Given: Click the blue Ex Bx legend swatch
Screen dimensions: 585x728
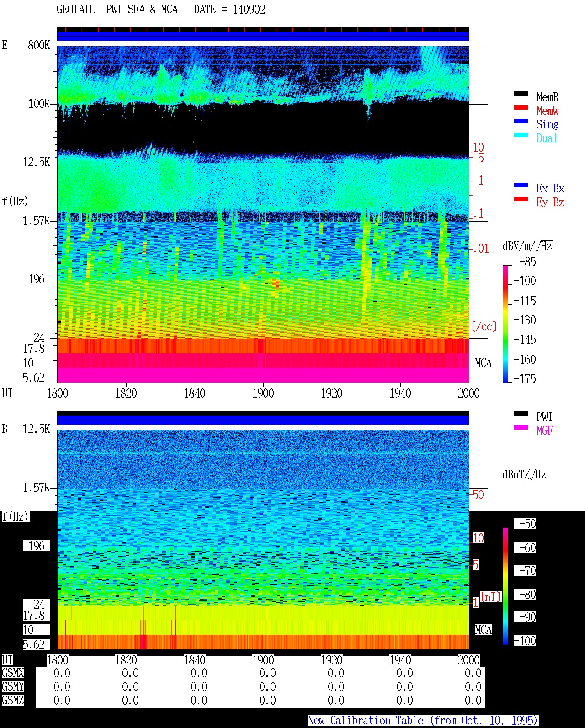Looking at the screenshot, I should point(521,186).
